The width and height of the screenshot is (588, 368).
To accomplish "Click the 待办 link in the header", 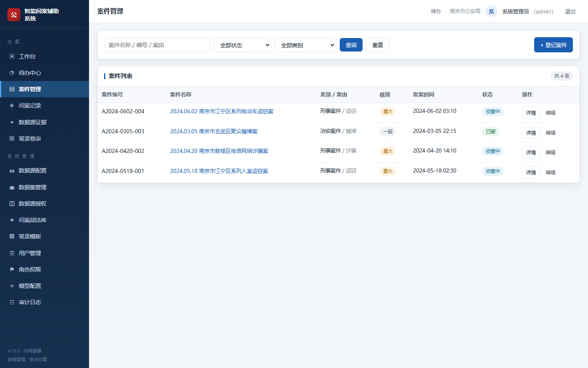I will pyautogui.click(x=436, y=11).
